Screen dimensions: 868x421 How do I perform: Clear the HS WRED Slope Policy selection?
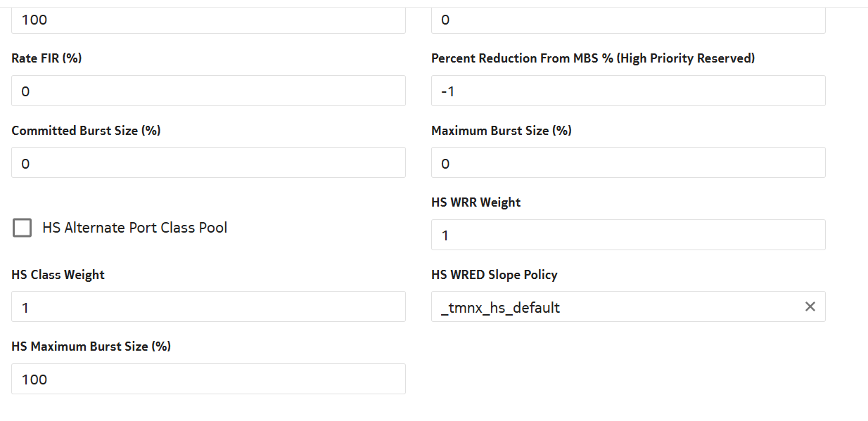810,307
